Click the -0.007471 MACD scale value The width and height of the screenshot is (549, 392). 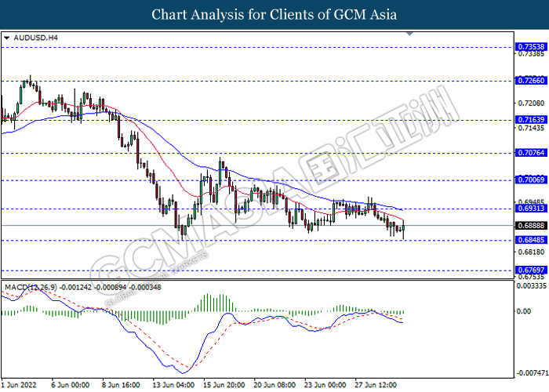click(533, 373)
